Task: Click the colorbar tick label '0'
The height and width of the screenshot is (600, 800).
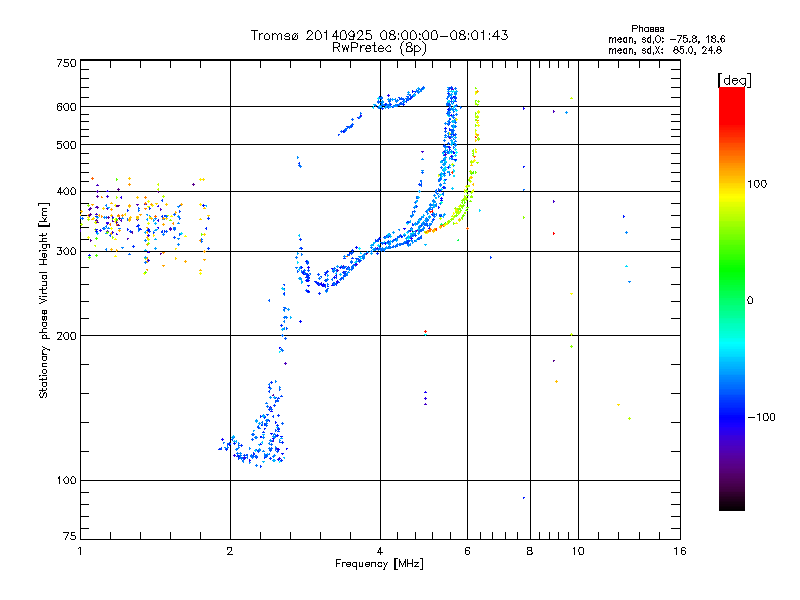Action: (750, 301)
